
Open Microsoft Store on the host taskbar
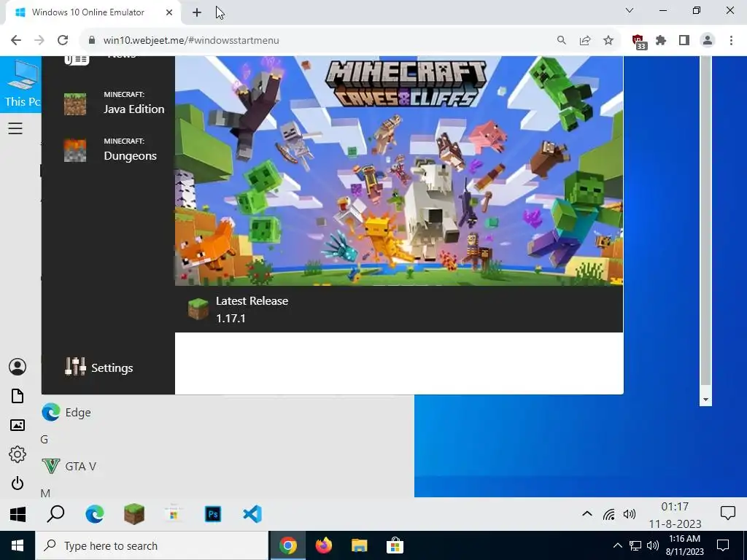395,545
